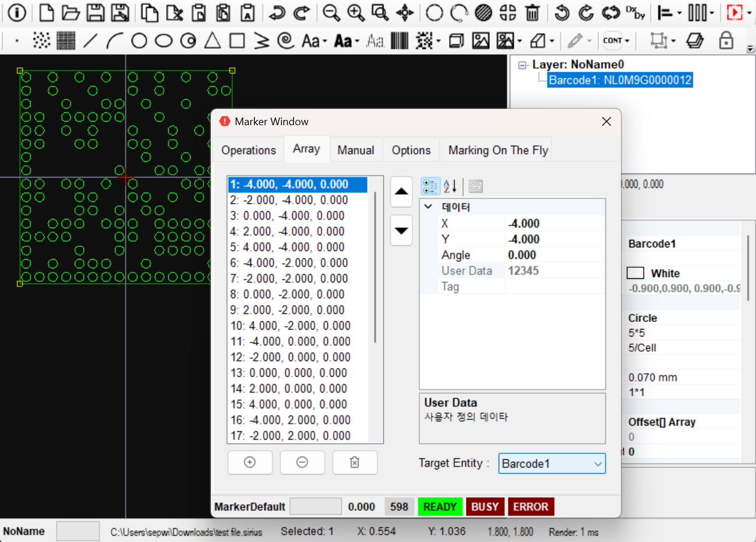
Task: Pick the 1D barcode tool
Action: coord(400,41)
